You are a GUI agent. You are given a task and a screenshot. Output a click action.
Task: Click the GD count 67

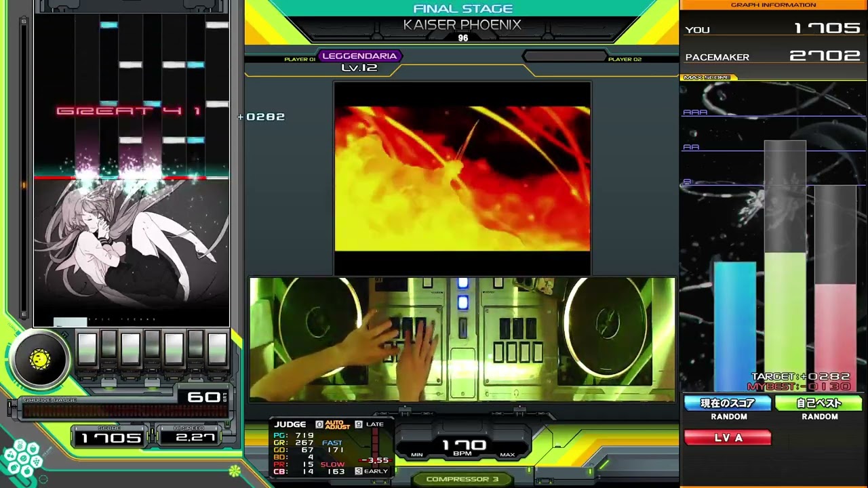click(x=308, y=450)
